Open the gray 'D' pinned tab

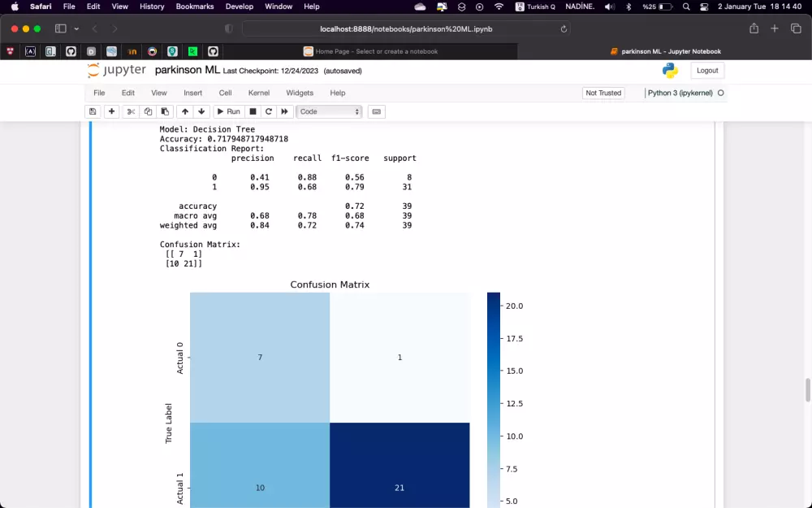(x=91, y=51)
